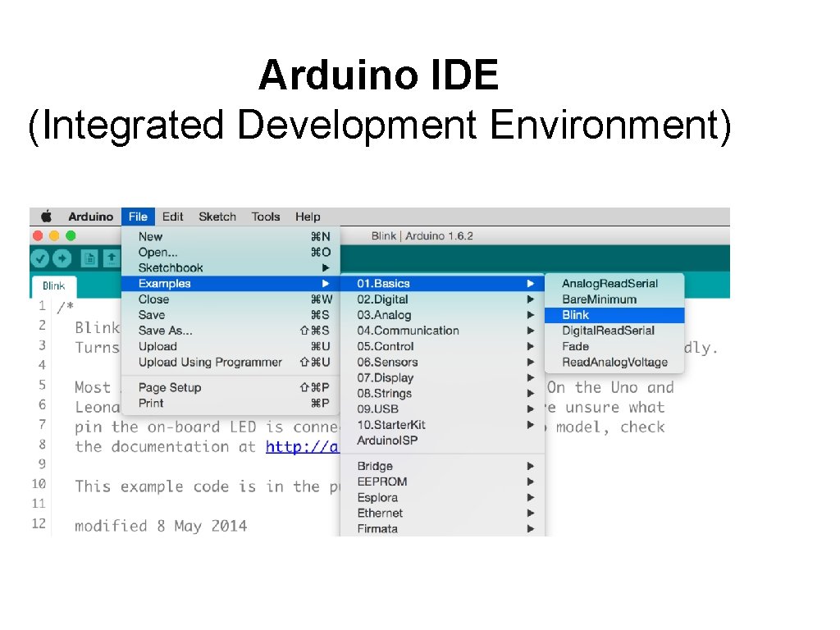Expand the 09.USB examples submenu
This screenshot has height=630, width=840.
coord(442,409)
